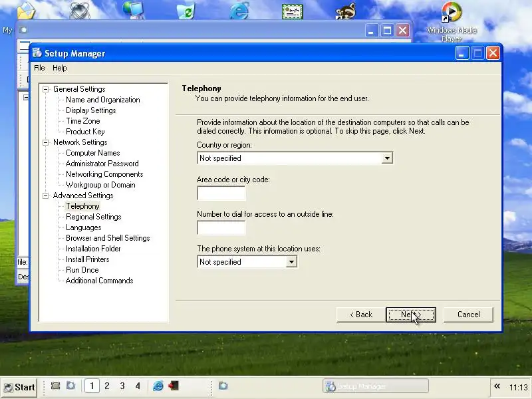Click the Cancel button
The image size is (532, 399).
469,315
